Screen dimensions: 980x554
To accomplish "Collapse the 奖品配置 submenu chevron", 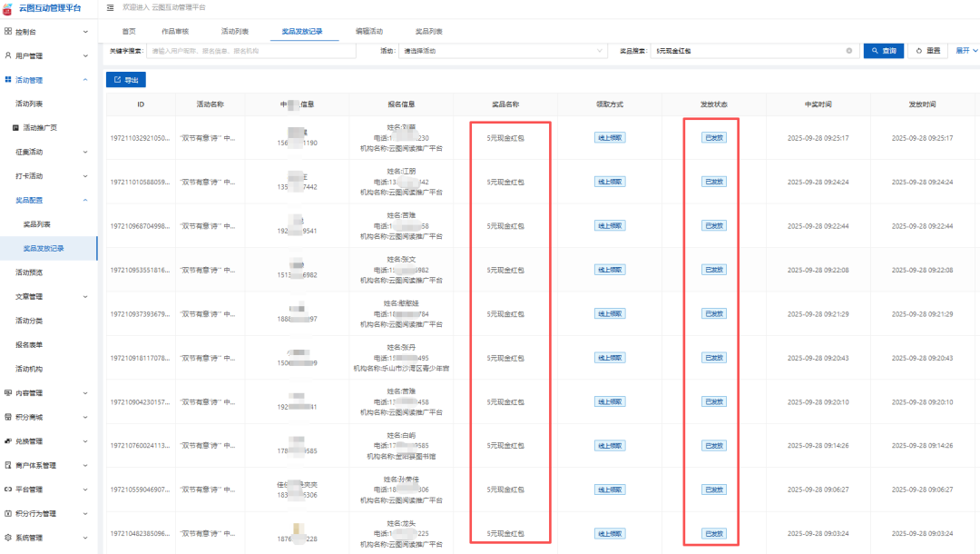I will coord(85,200).
